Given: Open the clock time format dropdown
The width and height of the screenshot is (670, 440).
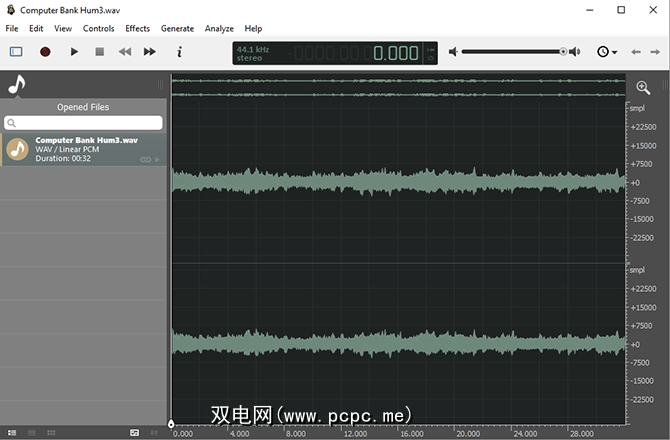Looking at the screenshot, I should coord(606,52).
